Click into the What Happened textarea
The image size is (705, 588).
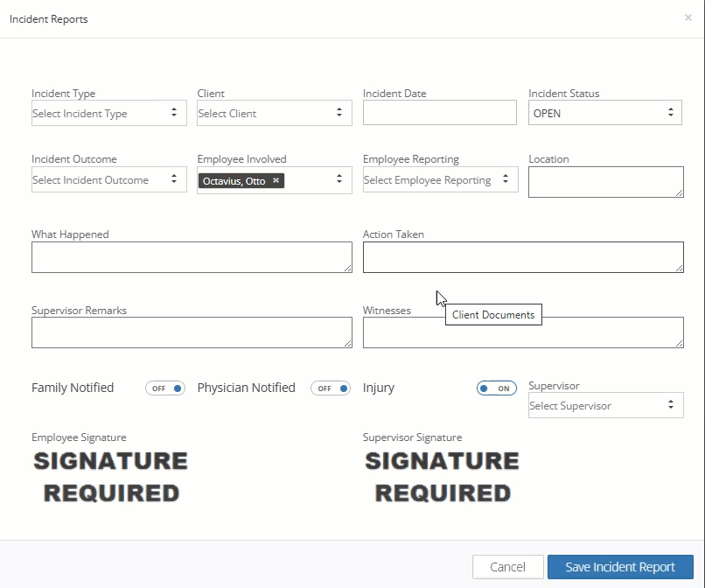(x=192, y=257)
